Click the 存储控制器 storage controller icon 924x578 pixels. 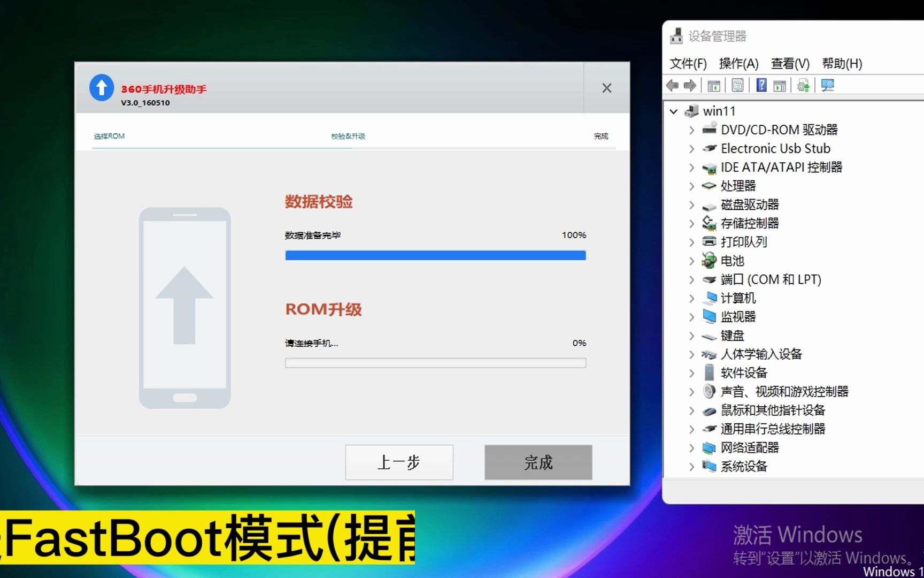point(709,223)
